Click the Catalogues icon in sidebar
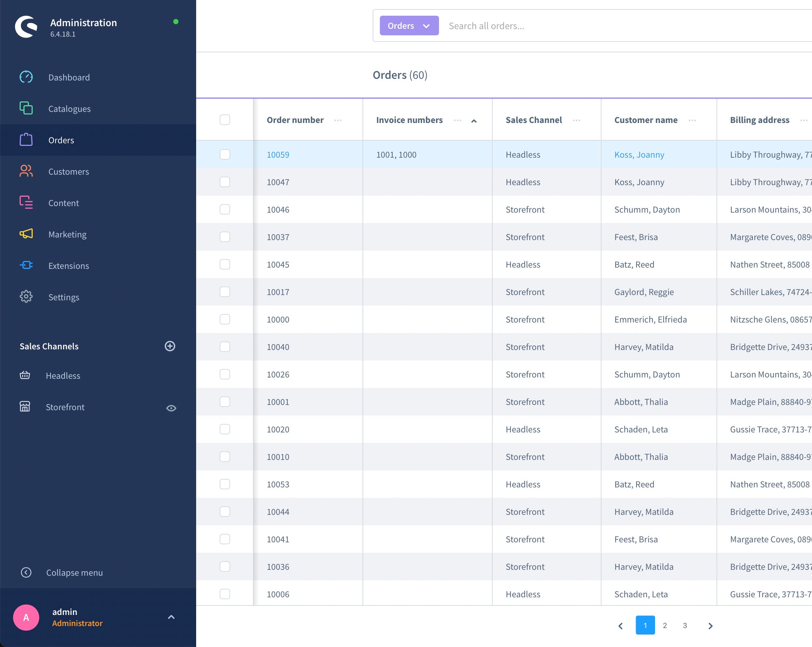The image size is (812, 647). click(26, 108)
